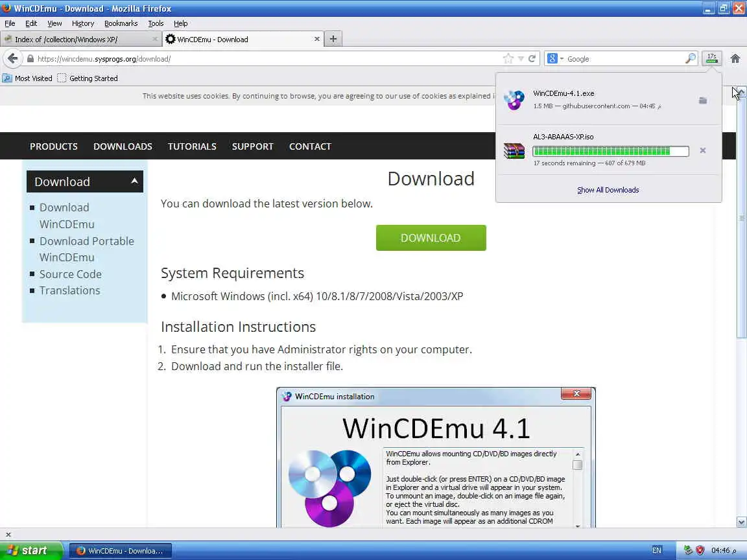The height and width of the screenshot is (560, 747).
Task: Open the Bookmarks menu
Action: [121, 23]
